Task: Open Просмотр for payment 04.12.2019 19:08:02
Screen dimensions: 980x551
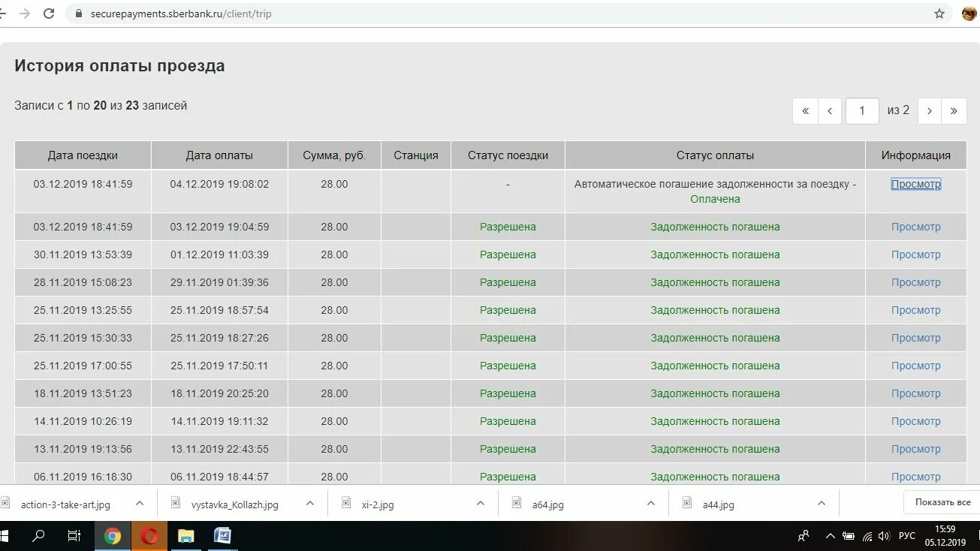Action: (x=915, y=184)
